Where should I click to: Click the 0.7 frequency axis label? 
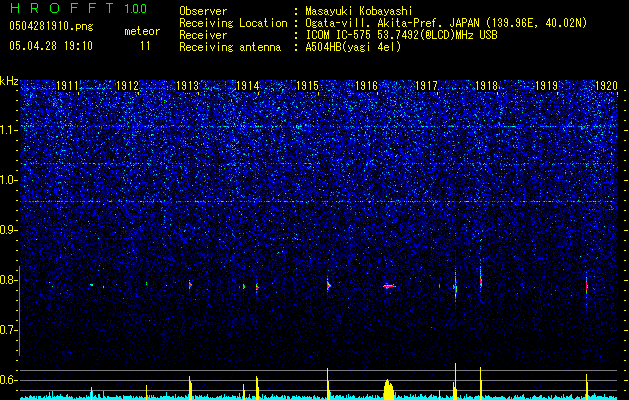(9, 330)
